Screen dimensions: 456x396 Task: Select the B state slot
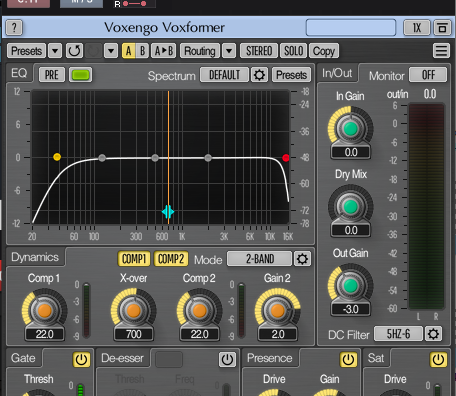(x=142, y=51)
